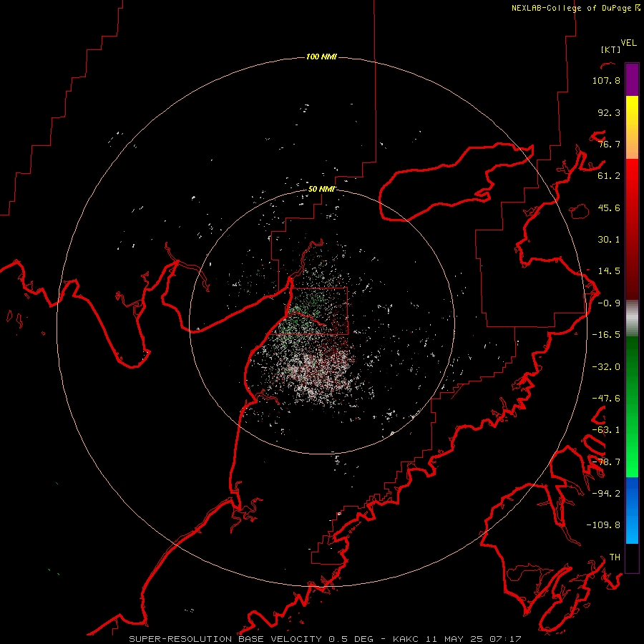The image size is (644, 644).
Task: Click the 50 NMI range ring label
Action: [x=321, y=189]
